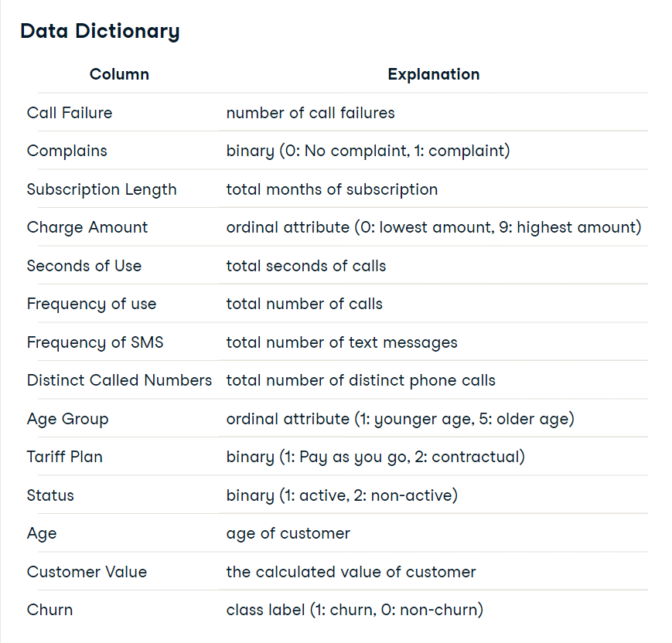This screenshot has height=643, width=672.
Task: Select the Churn row label
Action: pyautogui.click(x=49, y=610)
